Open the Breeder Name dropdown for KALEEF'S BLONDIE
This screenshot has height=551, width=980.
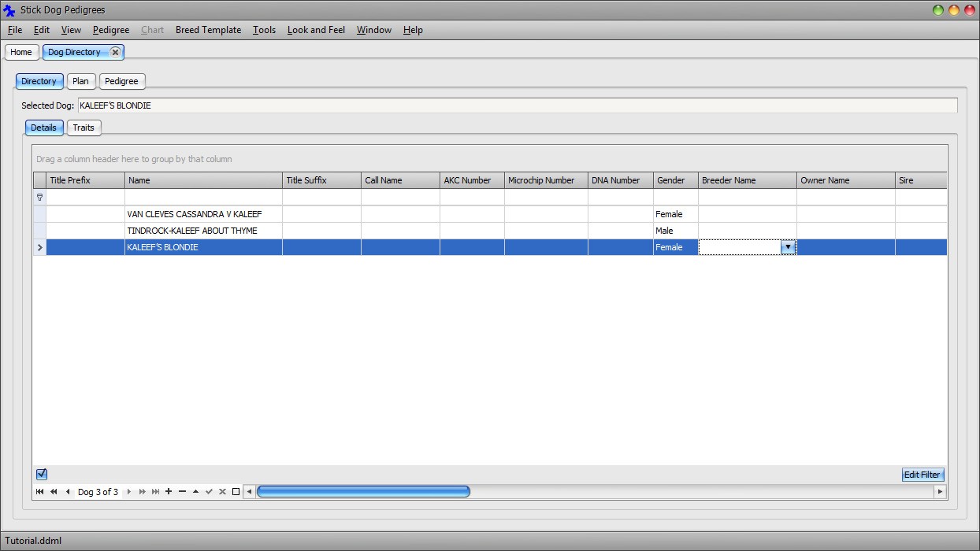click(788, 246)
